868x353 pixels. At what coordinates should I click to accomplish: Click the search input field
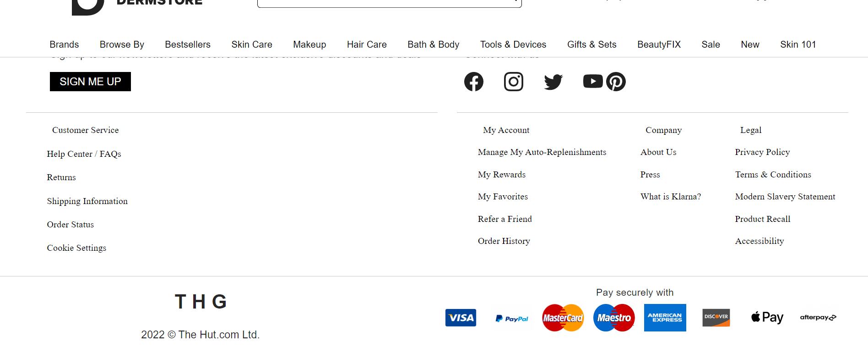point(389,3)
